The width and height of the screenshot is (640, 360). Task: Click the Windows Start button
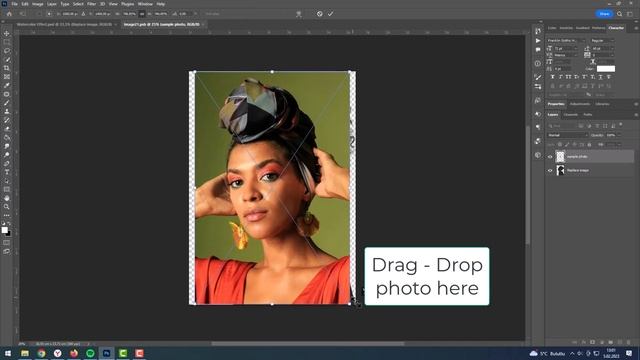coord(7,353)
